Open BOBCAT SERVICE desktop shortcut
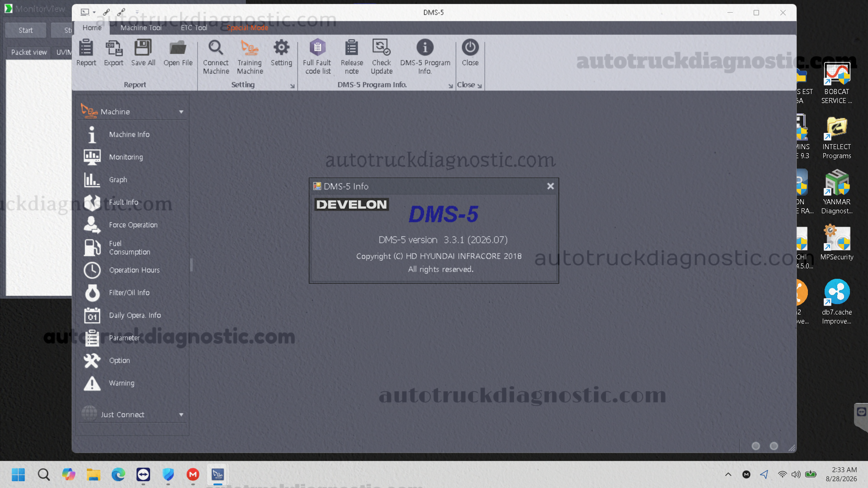Screen dimensions: 868x488 coord(837,84)
